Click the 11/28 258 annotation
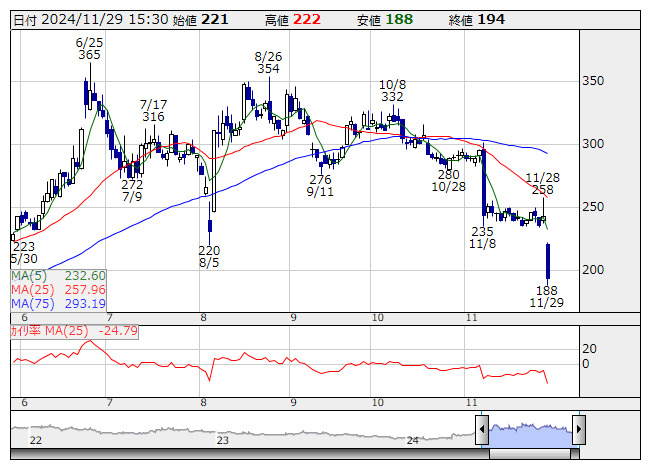The image size is (653, 470). coord(543,184)
